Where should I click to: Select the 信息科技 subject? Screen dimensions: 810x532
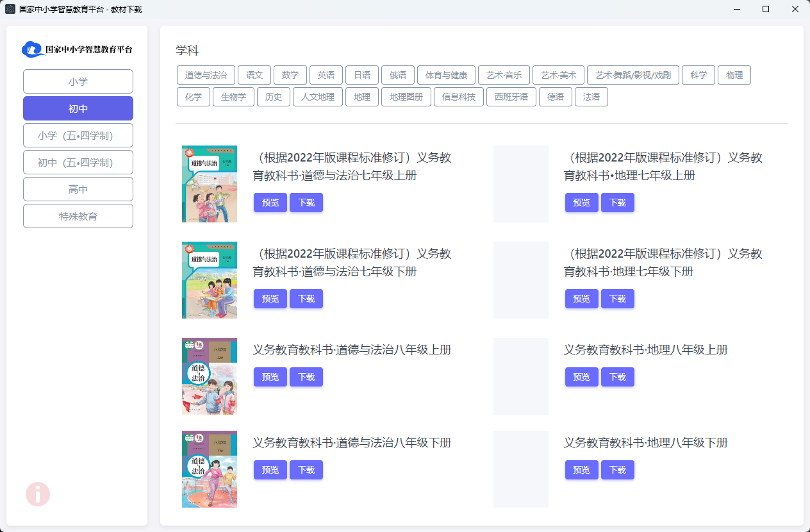click(x=459, y=97)
